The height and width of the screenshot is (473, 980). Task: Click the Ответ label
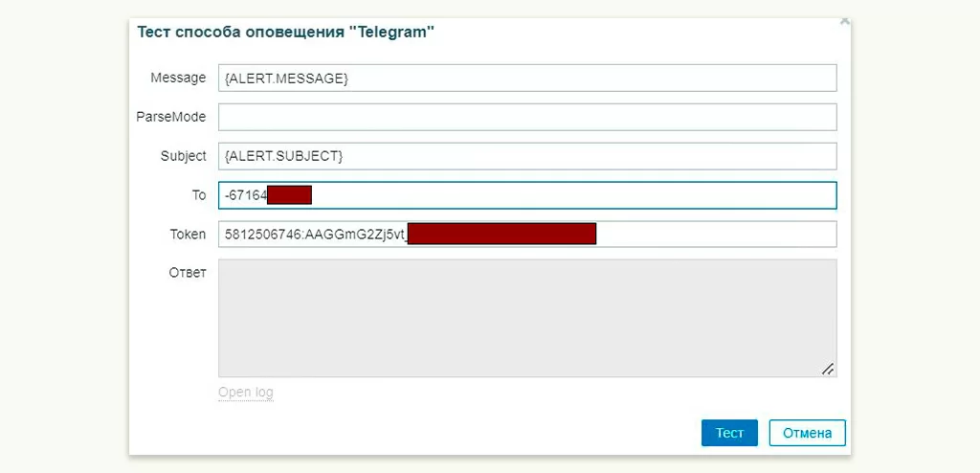(x=187, y=273)
